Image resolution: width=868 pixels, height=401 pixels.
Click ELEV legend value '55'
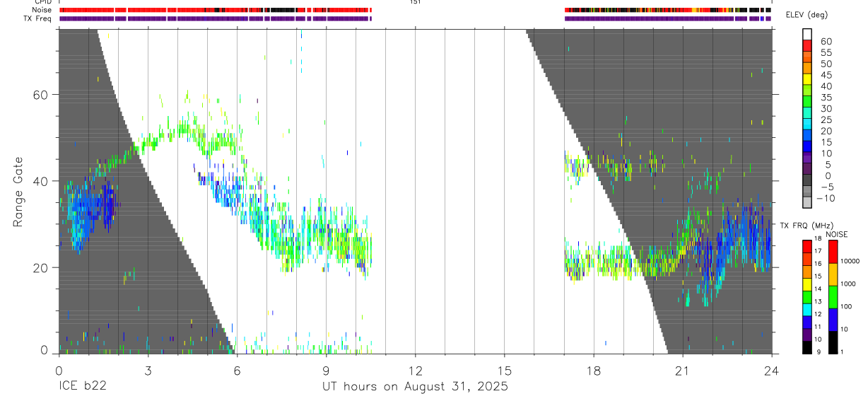826,53
